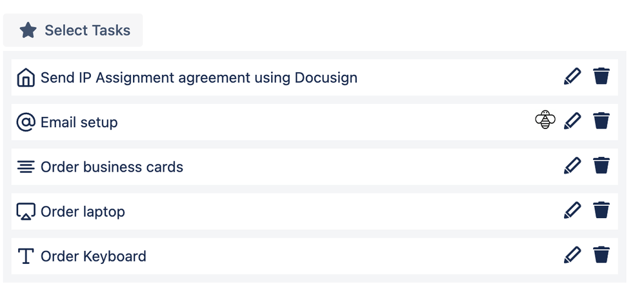This screenshot has height=293, width=644.
Task: Click the home icon on first task
Action: (26, 77)
